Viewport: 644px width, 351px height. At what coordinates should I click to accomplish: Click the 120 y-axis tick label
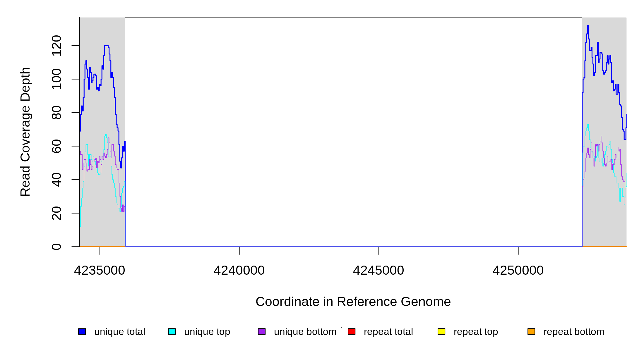[56, 46]
